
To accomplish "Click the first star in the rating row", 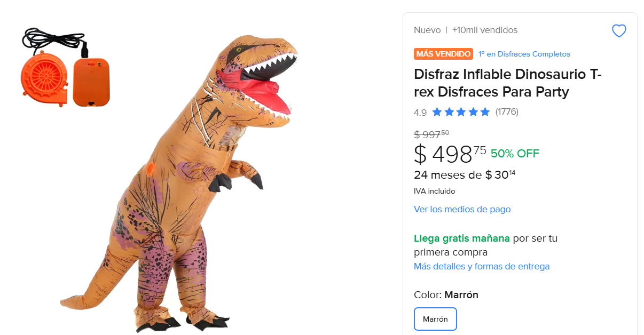I will (x=438, y=111).
